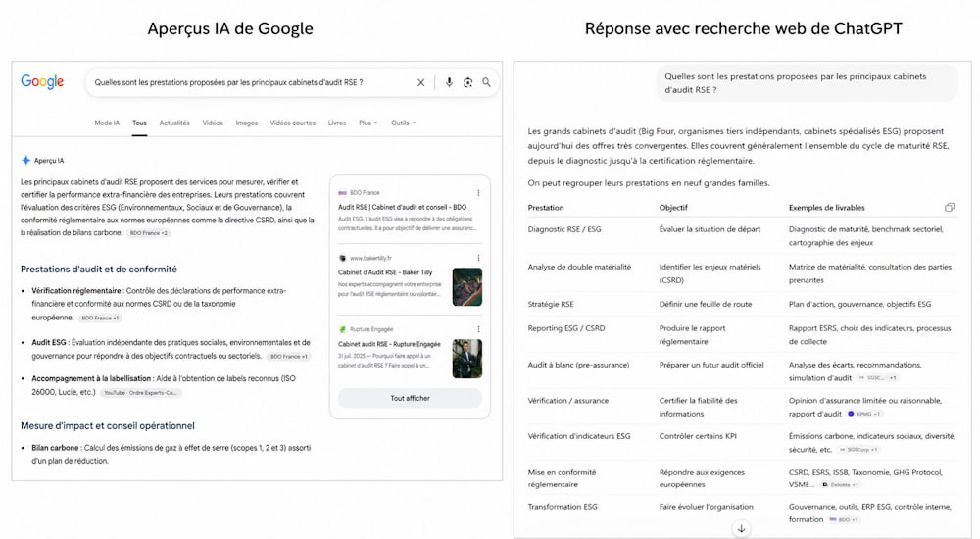The height and width of the screenshot is (539, 980).
Task: Open the Livres tab
Action: point(337,123)
